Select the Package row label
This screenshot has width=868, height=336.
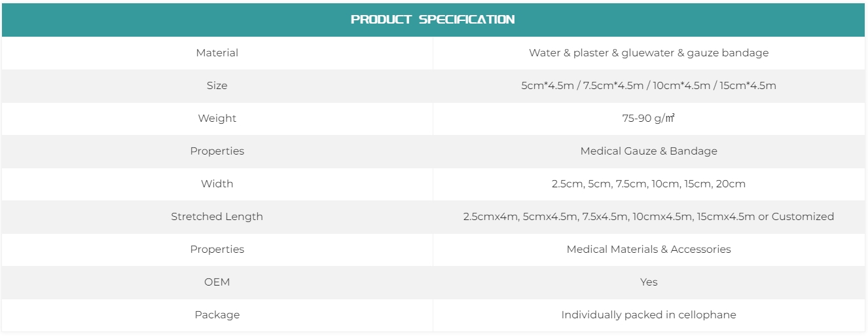point(217,315)
